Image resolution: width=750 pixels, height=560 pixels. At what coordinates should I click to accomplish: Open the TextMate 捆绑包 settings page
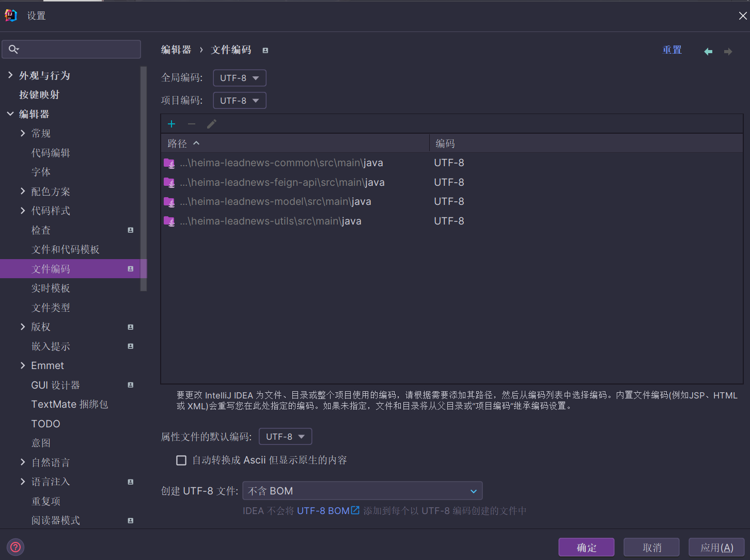[x=70, y=405]
